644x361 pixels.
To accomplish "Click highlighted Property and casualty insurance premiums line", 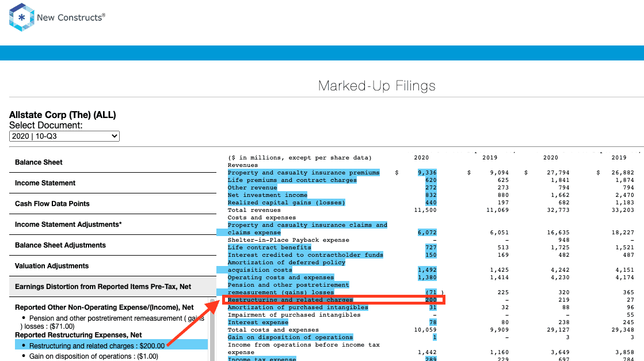I will 303,173.
